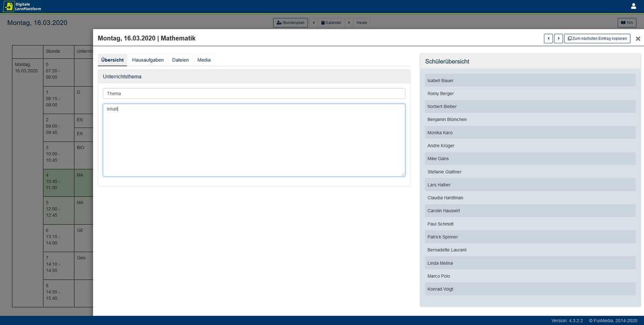Click the next day arrow beside Kalender
This screenshot has width=644, height=325.
tap(349, 23)
